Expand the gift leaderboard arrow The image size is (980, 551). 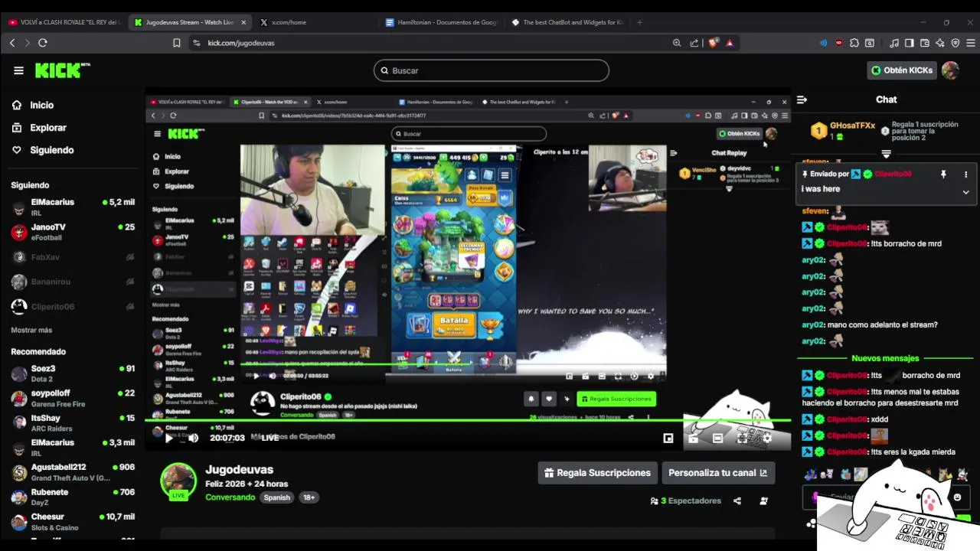pos(886,155)
